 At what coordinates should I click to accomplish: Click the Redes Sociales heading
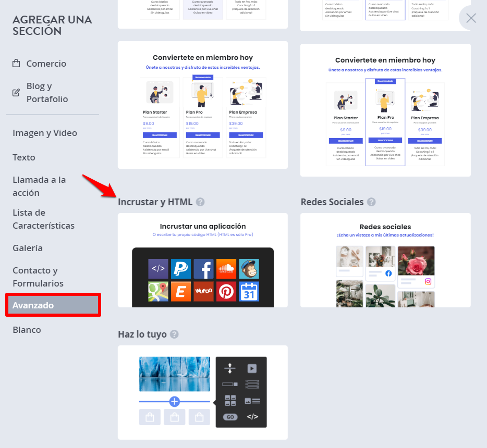[x=332, y=202]
